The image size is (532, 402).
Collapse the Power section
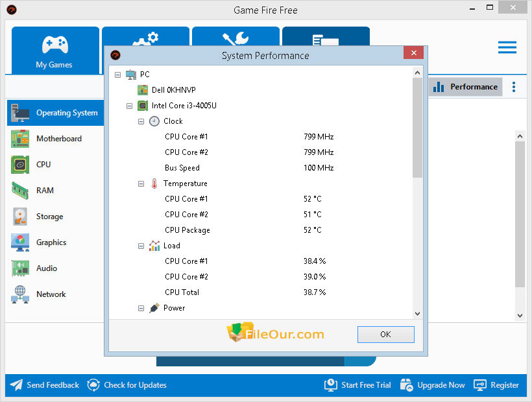click(141, 309)
